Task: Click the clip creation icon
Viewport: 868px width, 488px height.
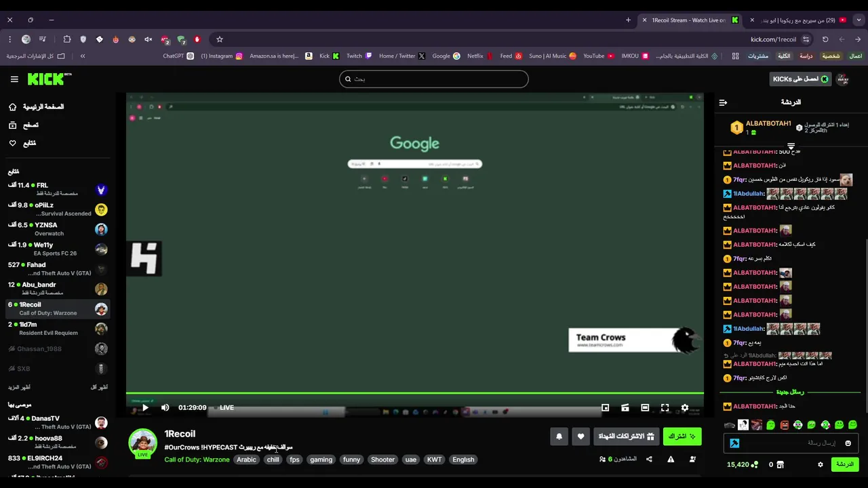Action: (625, 407)
